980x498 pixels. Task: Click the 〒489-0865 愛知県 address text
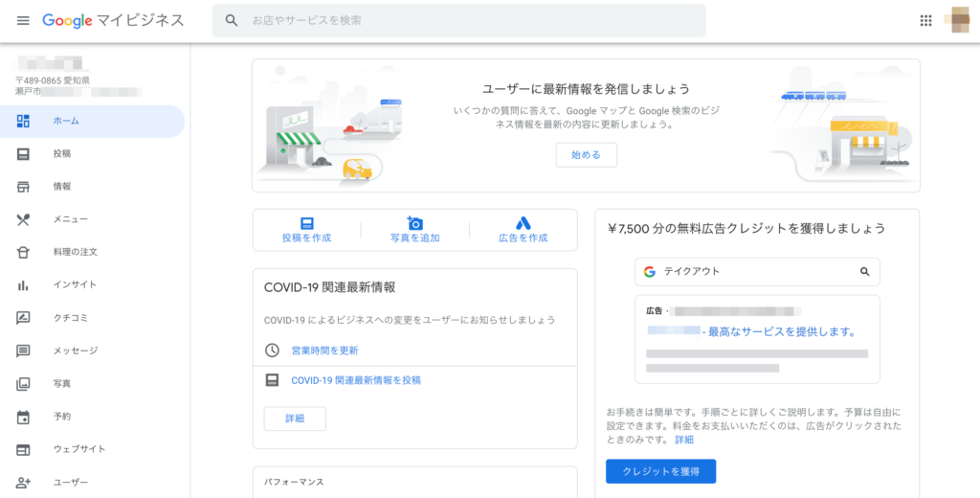(53, 80)
